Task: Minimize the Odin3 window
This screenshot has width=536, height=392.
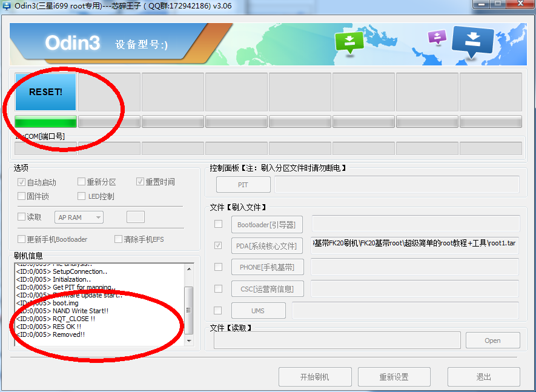Action: (482, 4)
